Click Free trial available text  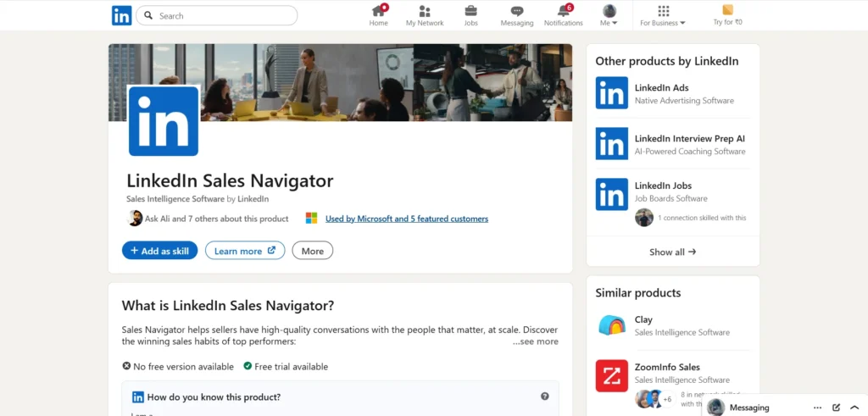click(292, 366)
